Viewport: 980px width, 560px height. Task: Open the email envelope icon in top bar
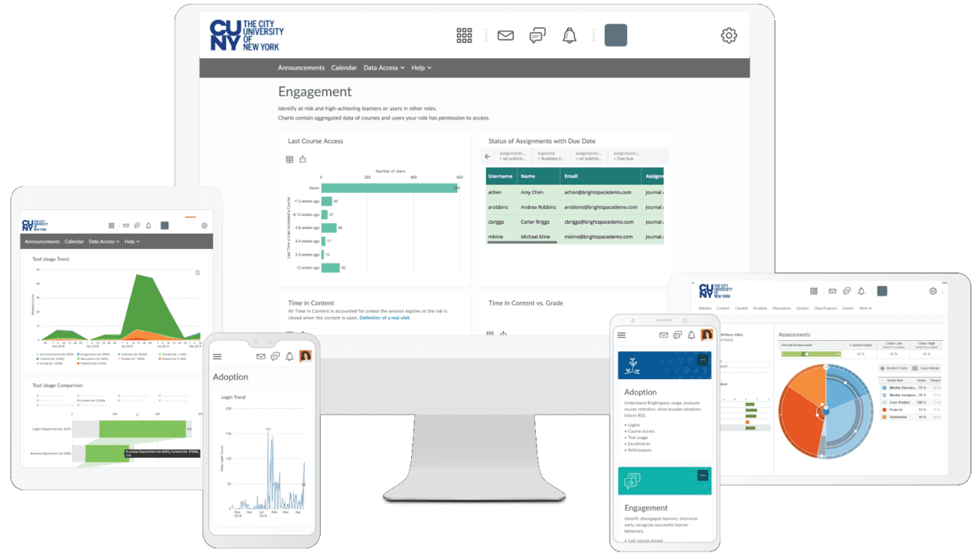coord(505,35)
